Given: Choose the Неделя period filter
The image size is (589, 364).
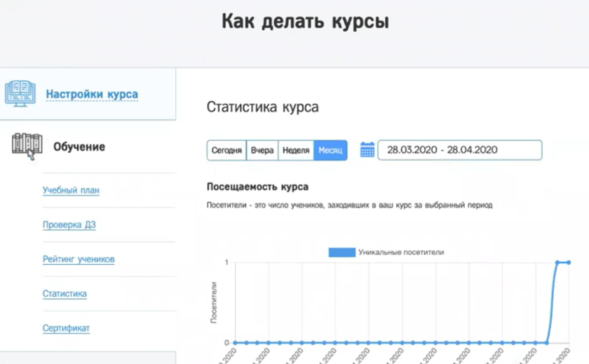Looking at the screenshot, I should tap(296, 150).
